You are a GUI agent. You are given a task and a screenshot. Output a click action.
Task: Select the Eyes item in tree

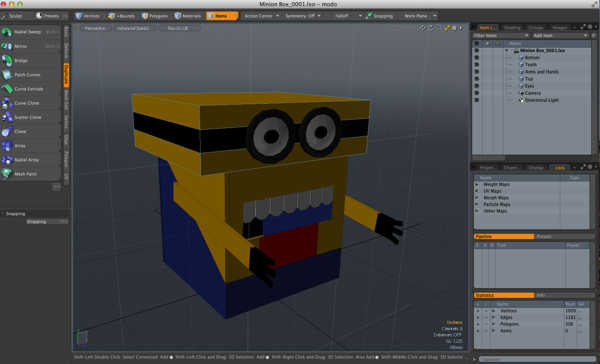click(x=529, y=86)
